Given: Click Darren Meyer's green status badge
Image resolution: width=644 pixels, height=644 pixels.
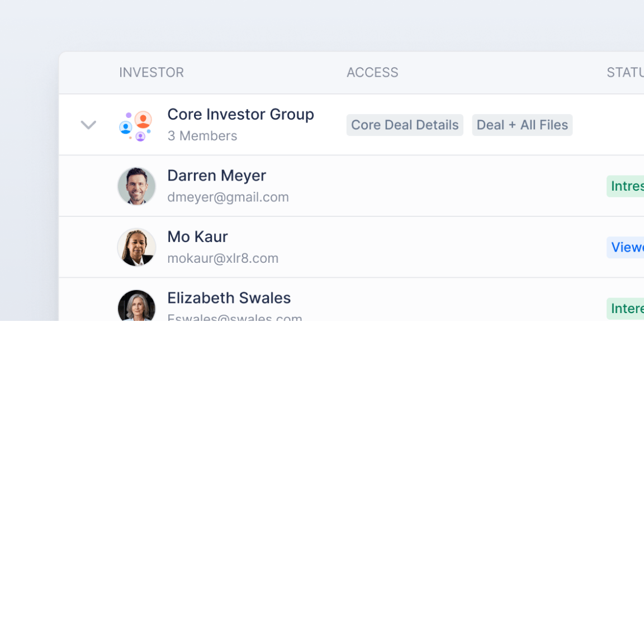Looking at the screenshot, I should 626,186.
